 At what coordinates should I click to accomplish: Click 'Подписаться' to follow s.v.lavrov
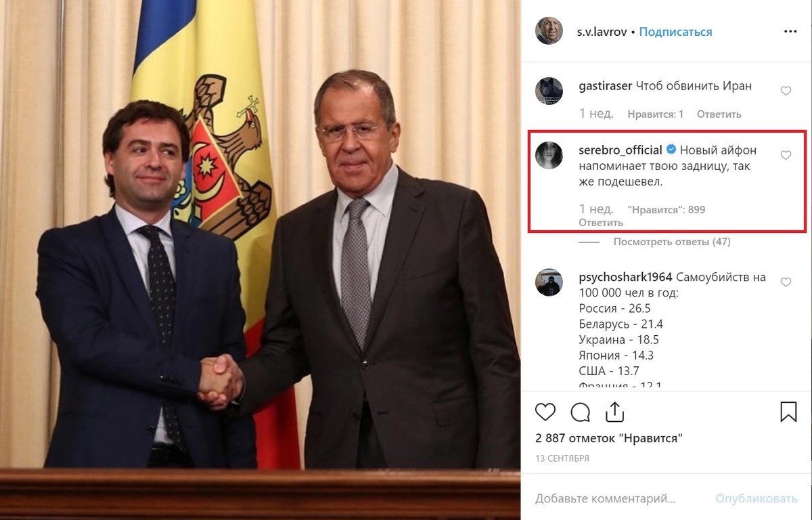point(675,32)
